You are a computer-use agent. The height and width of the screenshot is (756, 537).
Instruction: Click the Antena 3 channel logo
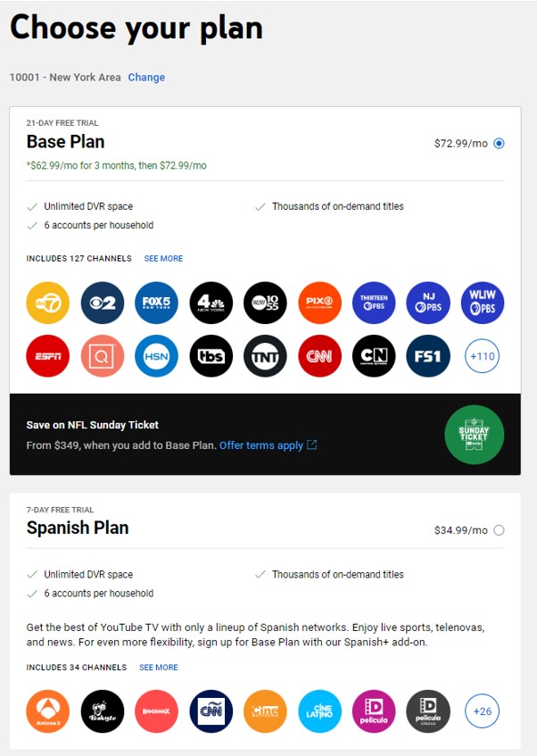[46, 711]
